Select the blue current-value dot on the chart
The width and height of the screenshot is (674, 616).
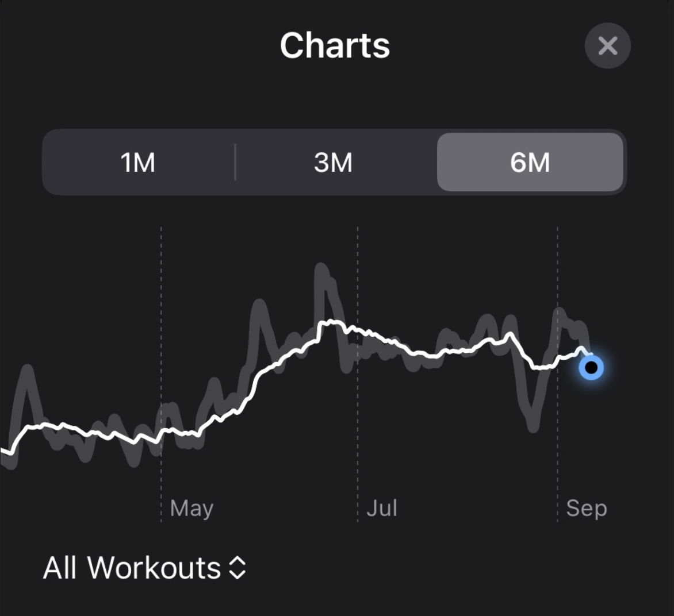tap(591, 368)
